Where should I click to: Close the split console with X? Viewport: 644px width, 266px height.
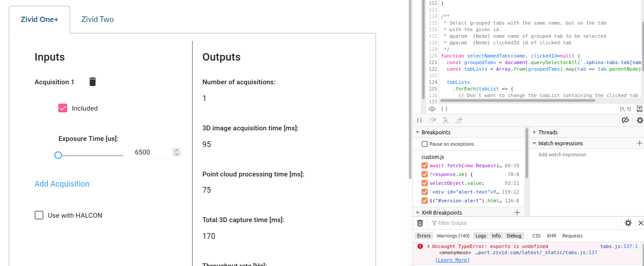[x=640, y=223]
